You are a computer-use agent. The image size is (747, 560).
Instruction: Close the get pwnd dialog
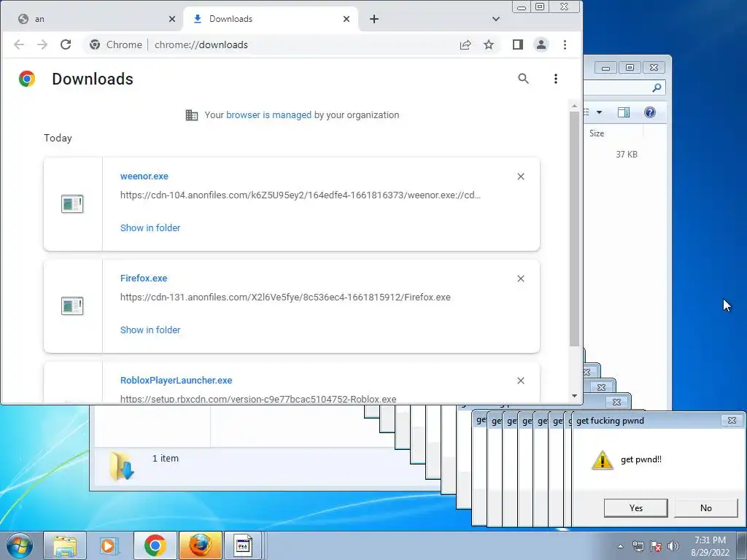click(x=732, y=421)
